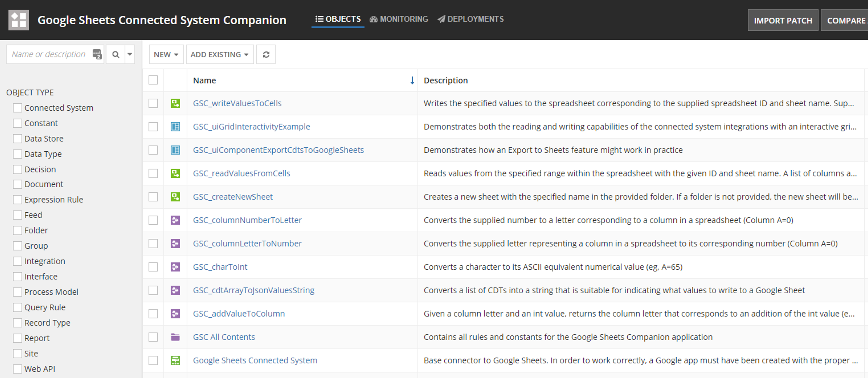Click the GSC_cdtArrayToJsonValuesString rule icon

pyautogui.click(x=175, y=290)
